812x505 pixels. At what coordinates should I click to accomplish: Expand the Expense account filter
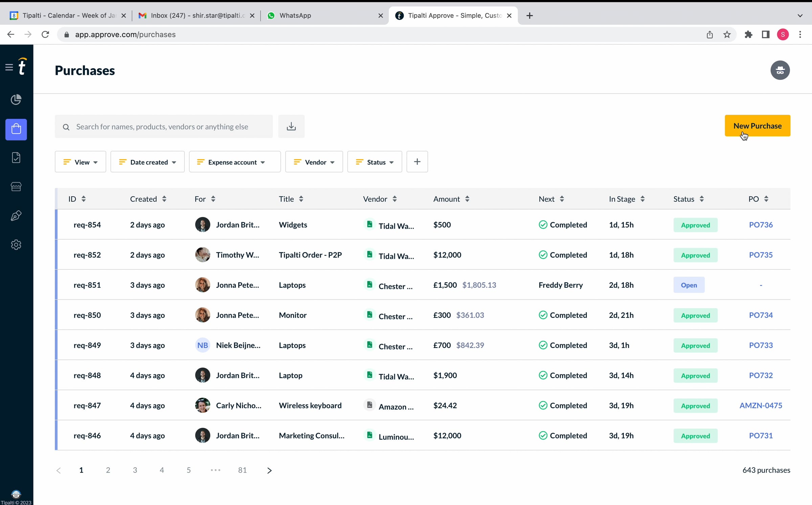tap(235, 162)
